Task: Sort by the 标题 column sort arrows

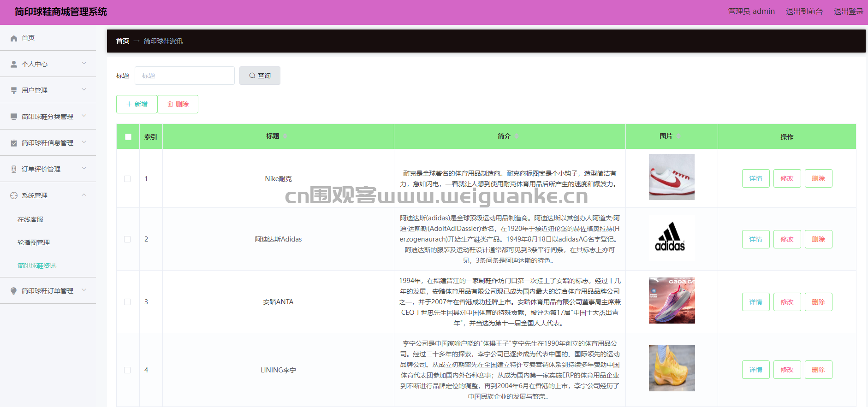Action: pos(285,136)
